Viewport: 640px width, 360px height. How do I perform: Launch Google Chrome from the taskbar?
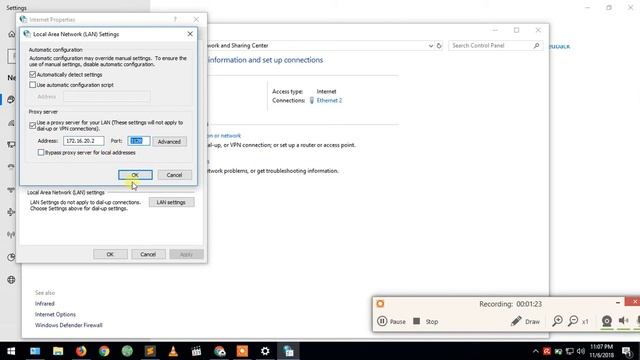[104, 351]
